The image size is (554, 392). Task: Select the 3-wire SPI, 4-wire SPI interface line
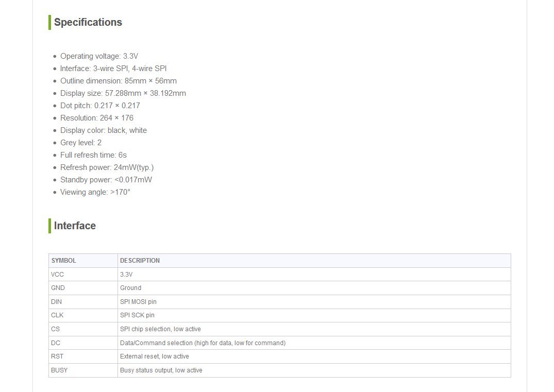pos(113,69)
